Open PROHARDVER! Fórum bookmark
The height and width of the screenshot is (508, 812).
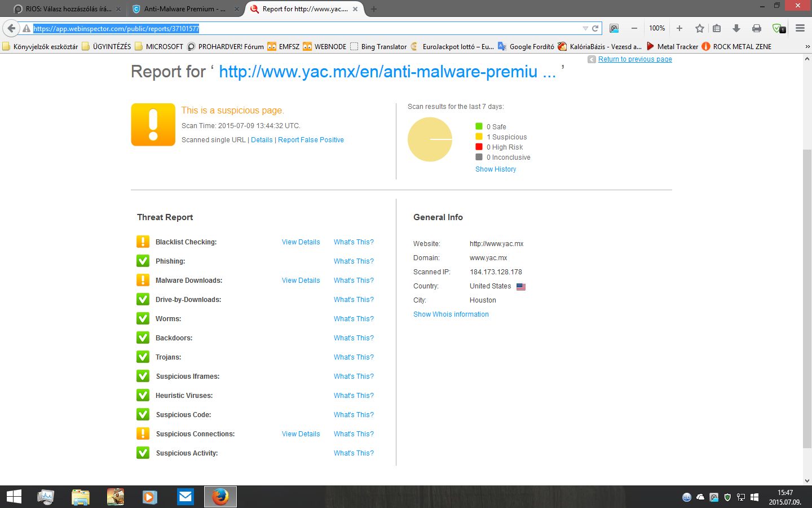[x=226, y=47]
